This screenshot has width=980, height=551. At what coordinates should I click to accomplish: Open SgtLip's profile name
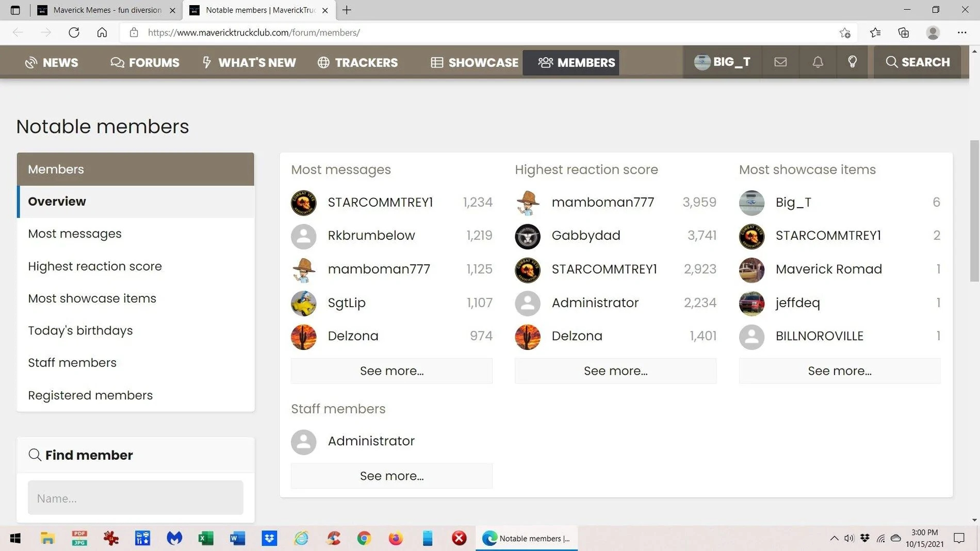click(347, 303)
